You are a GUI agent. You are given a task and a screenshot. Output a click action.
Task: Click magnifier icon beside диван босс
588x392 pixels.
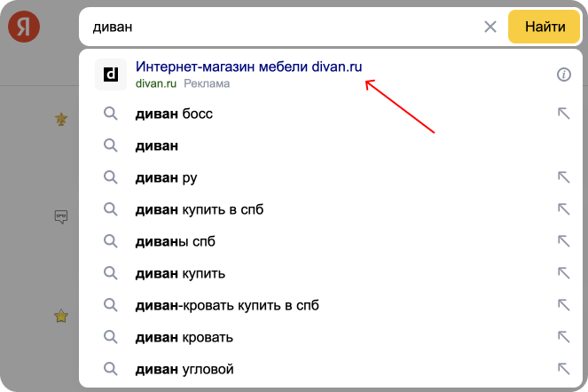111,114
